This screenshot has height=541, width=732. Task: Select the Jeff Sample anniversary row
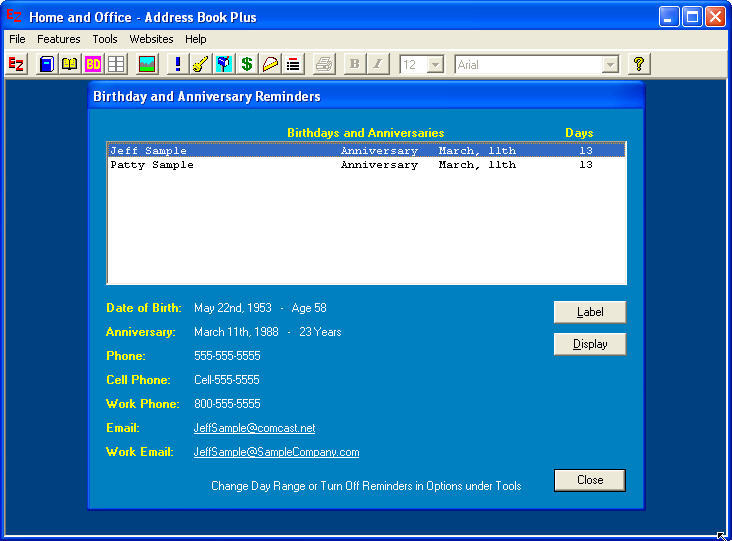point(366,150)
